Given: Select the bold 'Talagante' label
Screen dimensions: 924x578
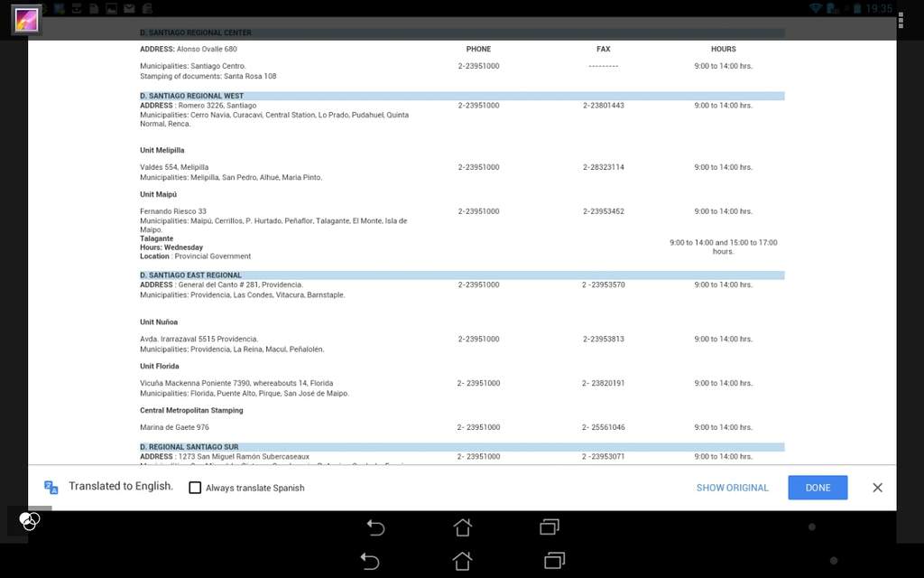Looking at the screenshot, I should pos(157,238).
